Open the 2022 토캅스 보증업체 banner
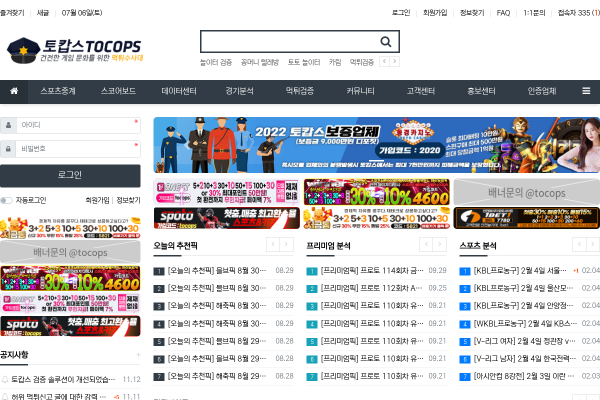Viewport: 600px width, 400px height. [377, 145]
